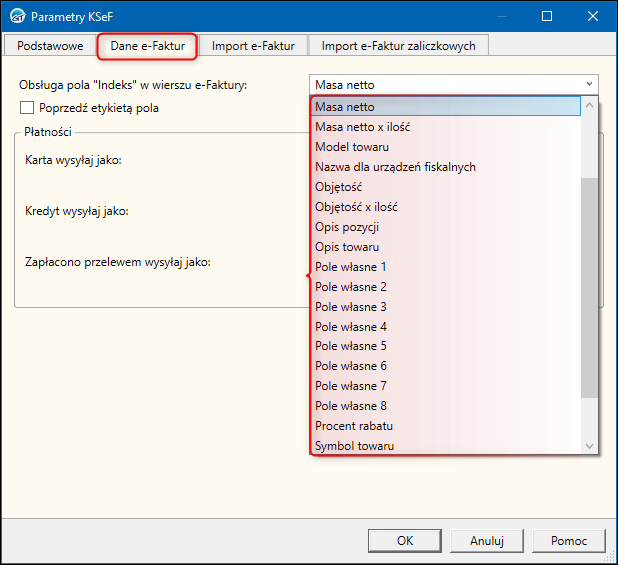
Task: Choose 'Masa netto x ilość' option
Action: coord(446,127)
